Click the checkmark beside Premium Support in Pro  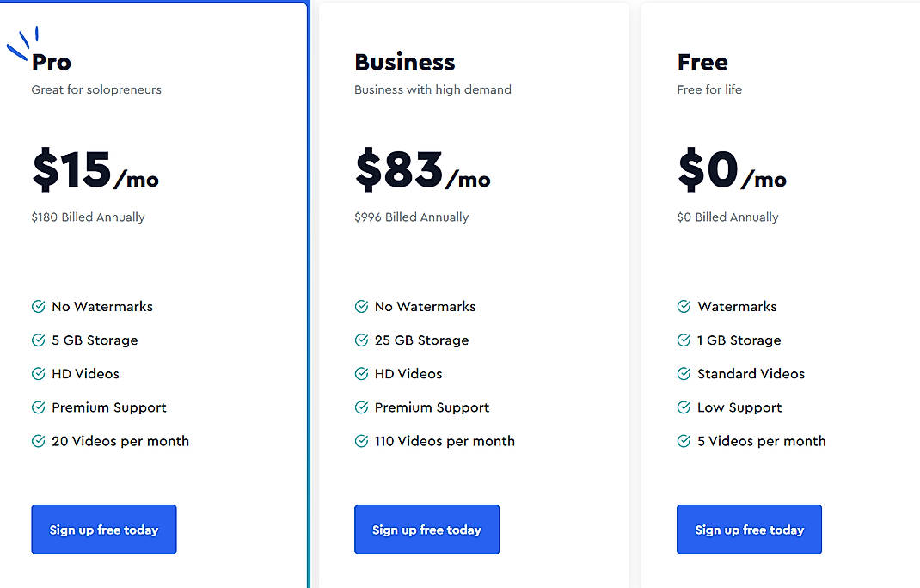(38, 407)
